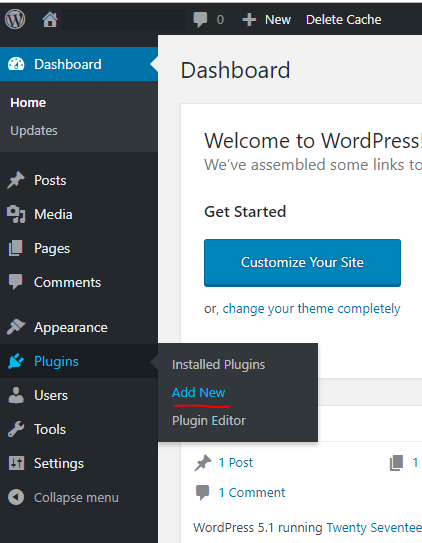This screenshot has height=543, width=422.
Task: Click the Tools wrench icon
Action: 16,429
